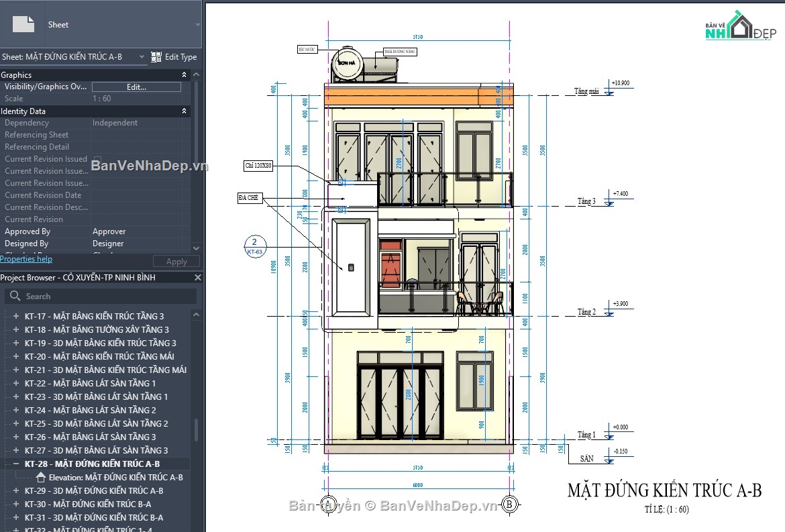Click grid bubble A on the drawing
This screenshot has width=785, height=532.
(328, 504)
